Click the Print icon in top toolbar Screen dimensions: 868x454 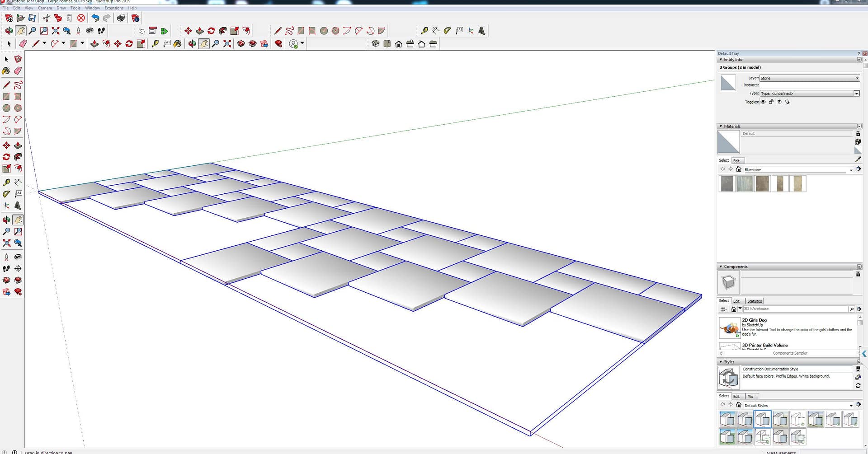point(121,18)
